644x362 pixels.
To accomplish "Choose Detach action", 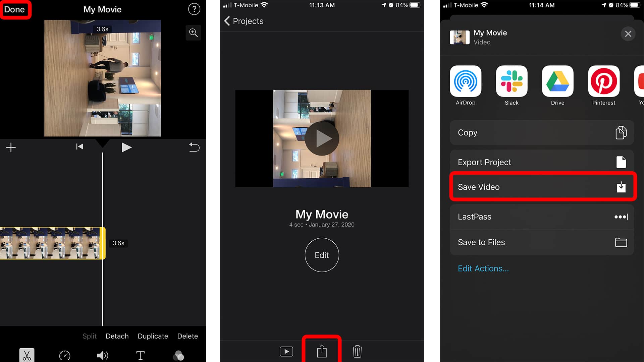I will click(117, 336).
